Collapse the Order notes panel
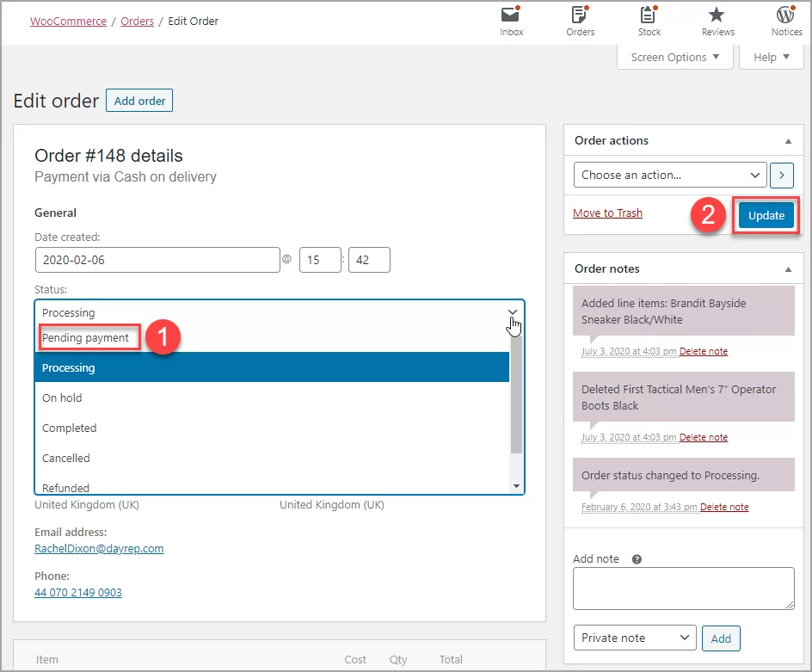This screenshot has height=672, width=812. [787, 268]
